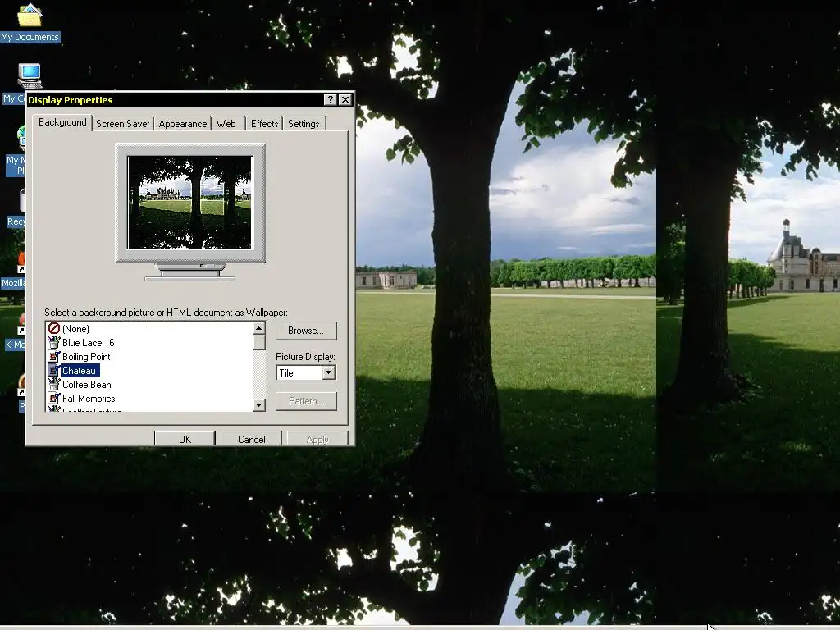
Task: Go to the Settings tab
Action: [304, 124]
